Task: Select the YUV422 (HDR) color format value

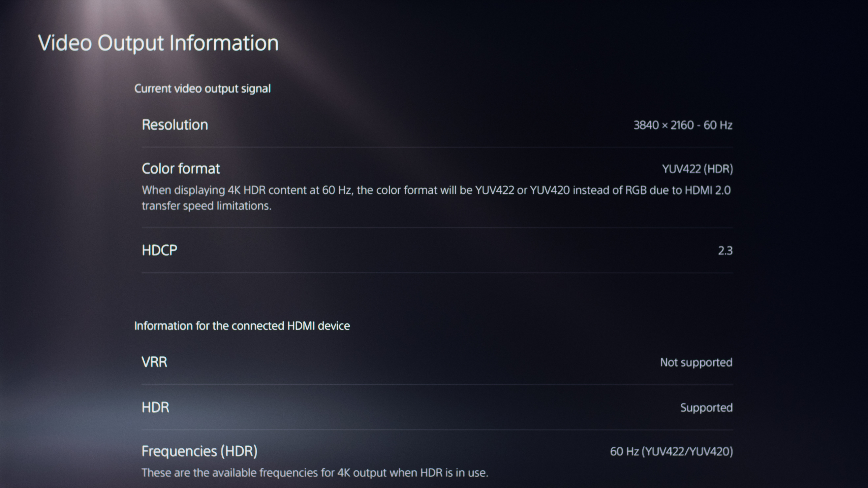Action: point(697,169)
